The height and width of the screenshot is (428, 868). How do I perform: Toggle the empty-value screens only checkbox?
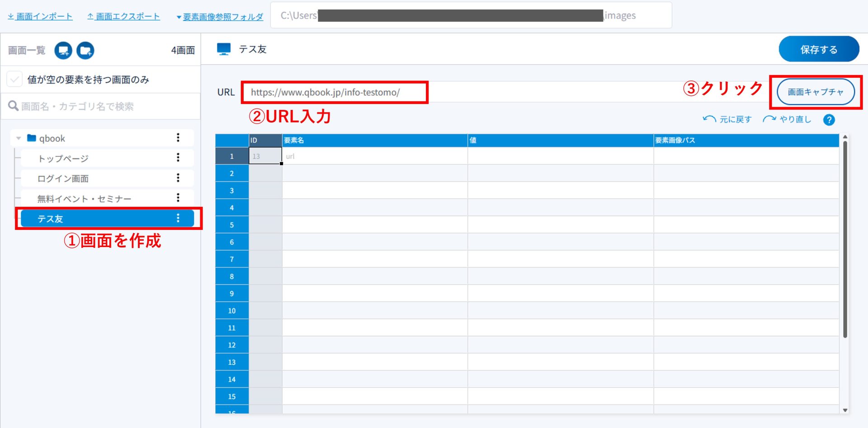[14, 80]
